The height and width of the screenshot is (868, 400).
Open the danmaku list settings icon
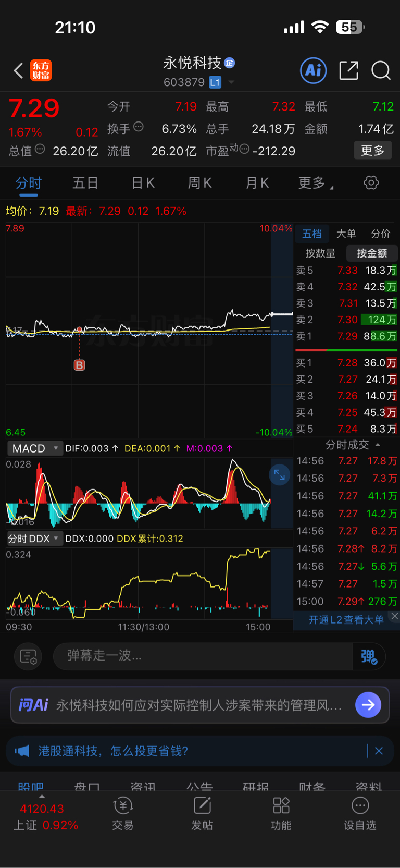(x=28, y=656)
